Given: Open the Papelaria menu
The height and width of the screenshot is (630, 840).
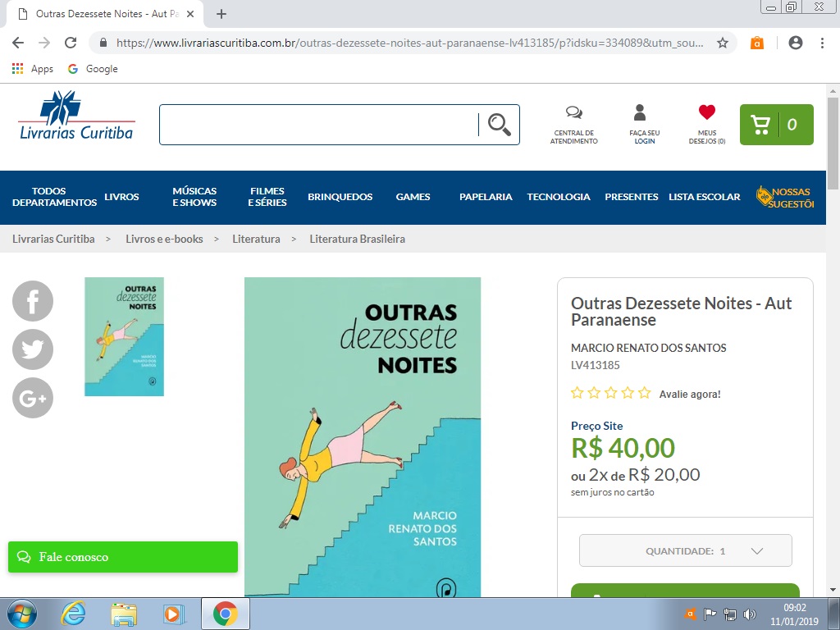Looking at the screenshot, I should [x=486, y=197].
